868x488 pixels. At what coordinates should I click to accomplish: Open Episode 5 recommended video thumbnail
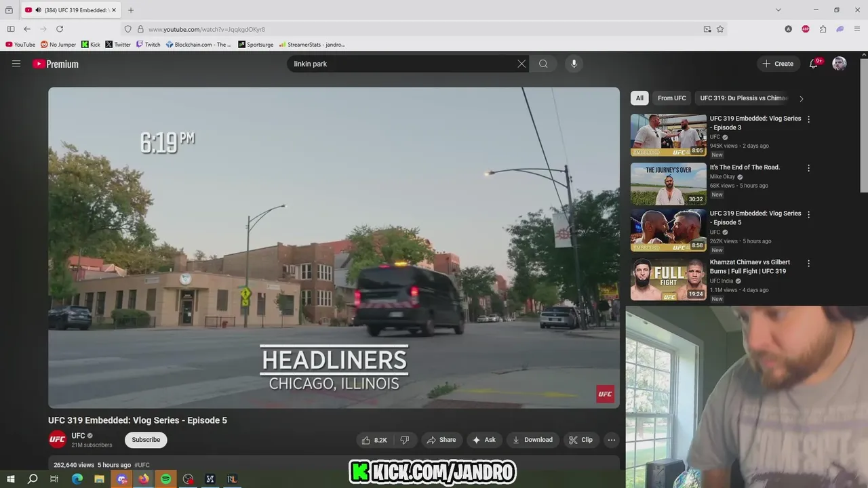(x=668, y=230)
